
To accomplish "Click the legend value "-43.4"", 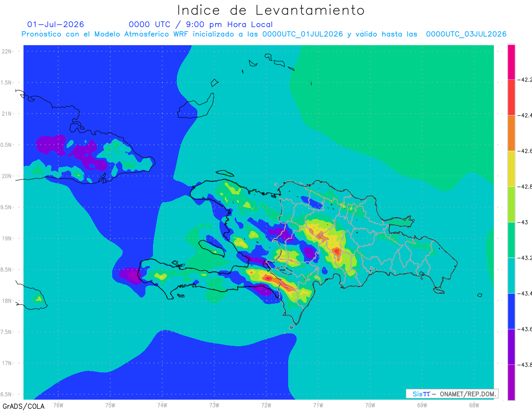I will [x=525, y=294].
